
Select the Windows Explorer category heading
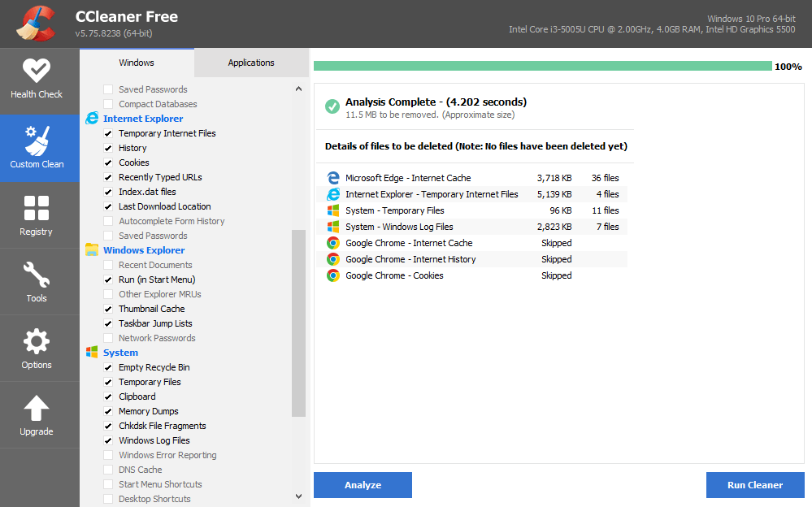point(144,249)
